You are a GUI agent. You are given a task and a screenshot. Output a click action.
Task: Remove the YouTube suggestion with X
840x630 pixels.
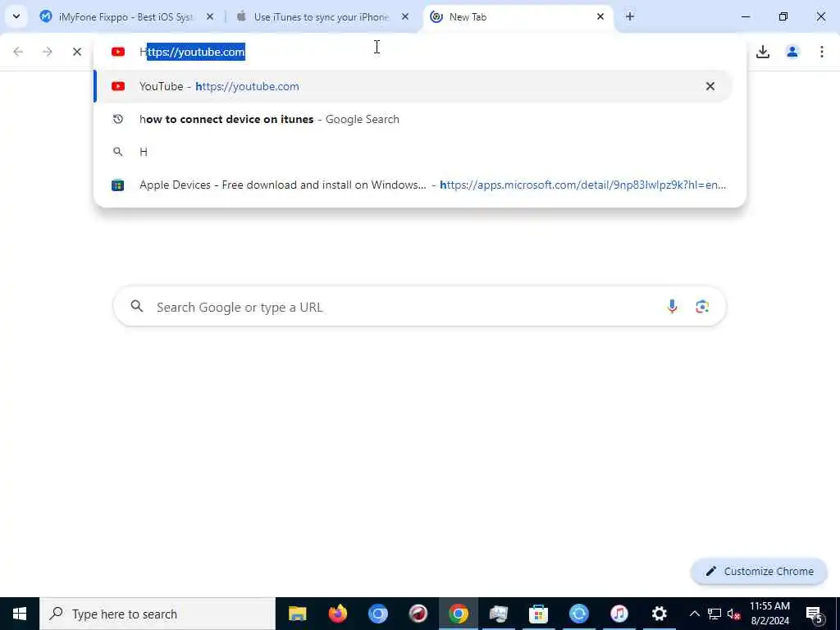pyautogui.click(x=710, y=86)
